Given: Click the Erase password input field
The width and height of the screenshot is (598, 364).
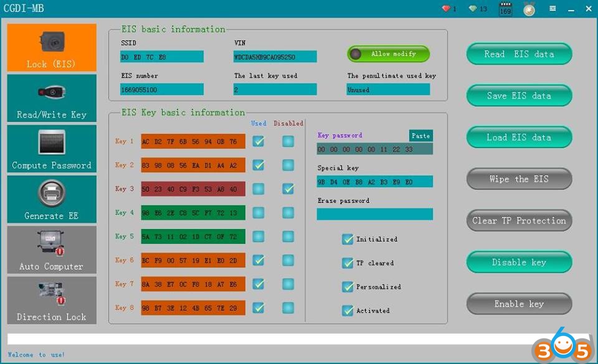Looking at the screenshot, I should pyautogui.click(x=374, y=214).
